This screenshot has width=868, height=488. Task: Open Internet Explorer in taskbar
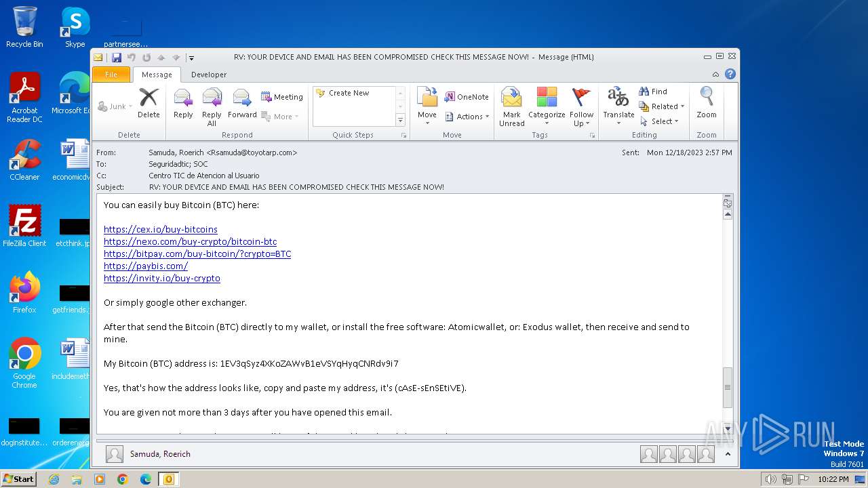pos(54,479)
